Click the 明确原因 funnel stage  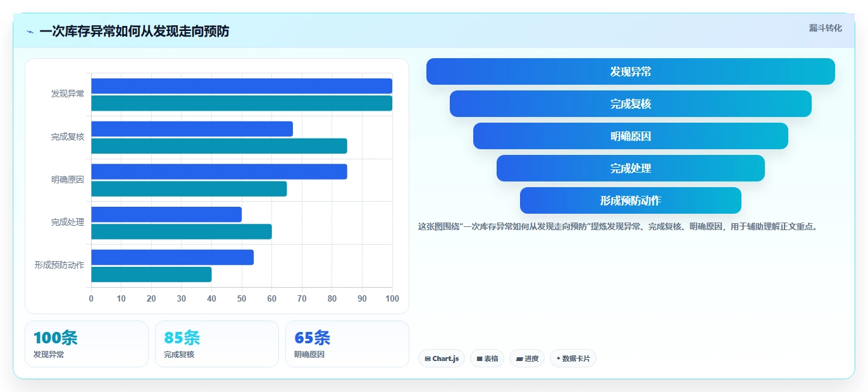(631, 136)
